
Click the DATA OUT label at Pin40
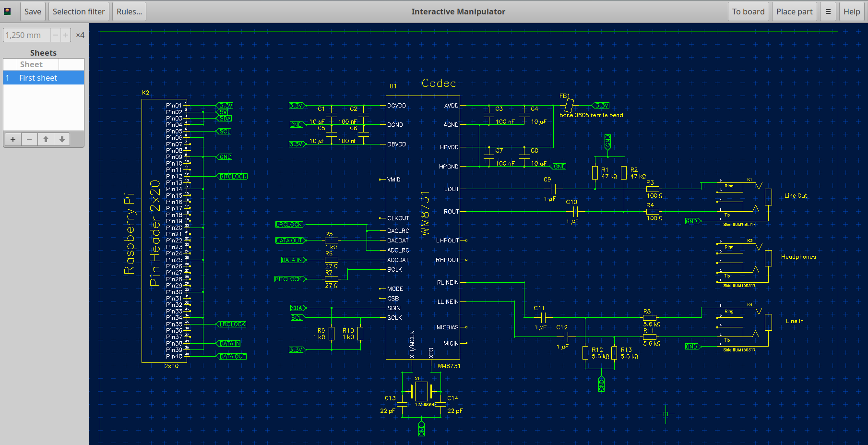pyautogui.click(x=231, y=356)
